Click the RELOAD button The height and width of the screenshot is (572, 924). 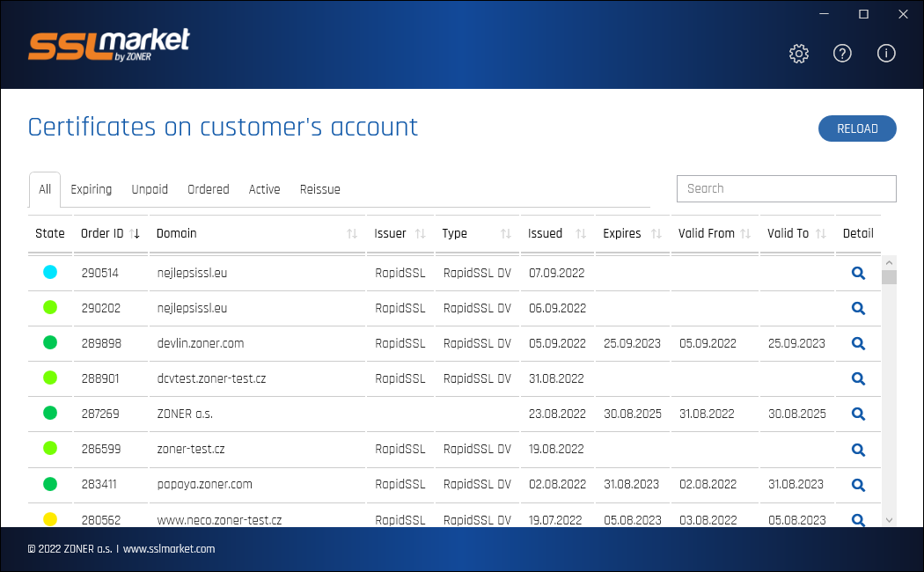tap(857, 128)
